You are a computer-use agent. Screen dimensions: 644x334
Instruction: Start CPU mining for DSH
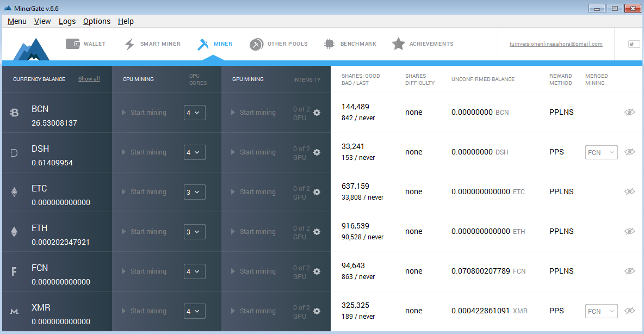144,152
